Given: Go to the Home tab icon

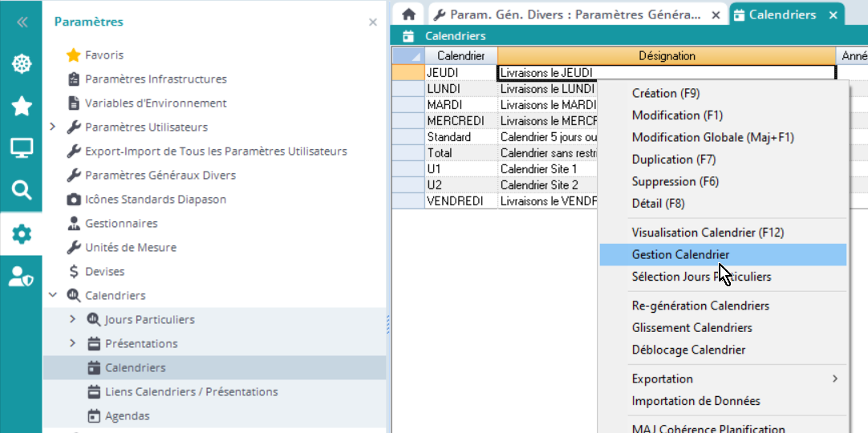Looking at the screenshot, I should point(408,14).
